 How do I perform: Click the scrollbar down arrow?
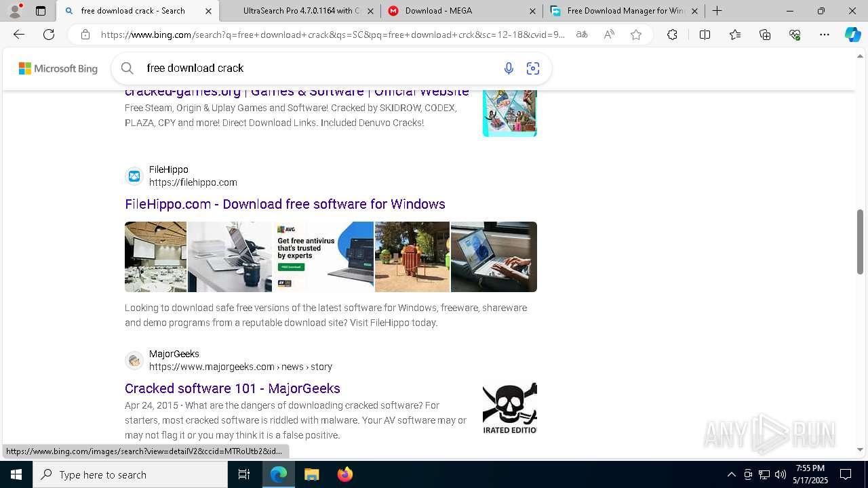[860, 449]
